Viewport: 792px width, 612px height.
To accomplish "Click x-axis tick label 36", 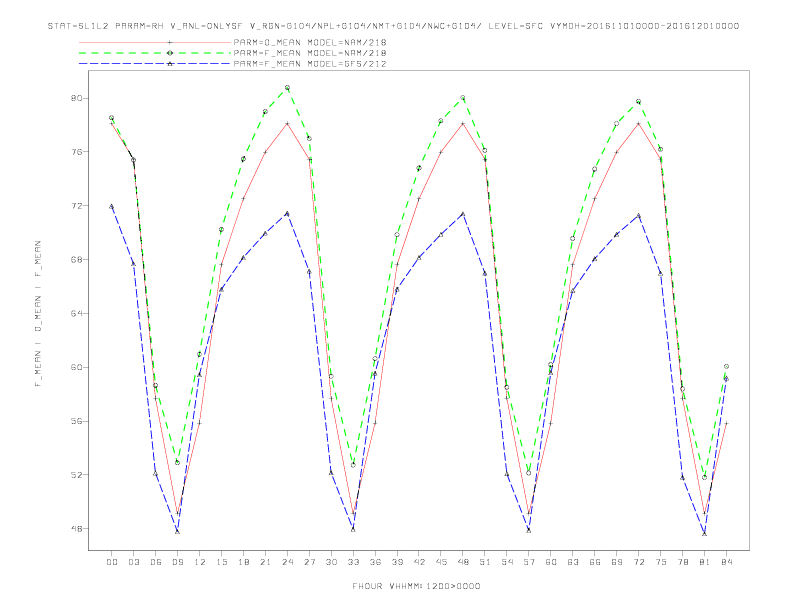I will 375,562.
